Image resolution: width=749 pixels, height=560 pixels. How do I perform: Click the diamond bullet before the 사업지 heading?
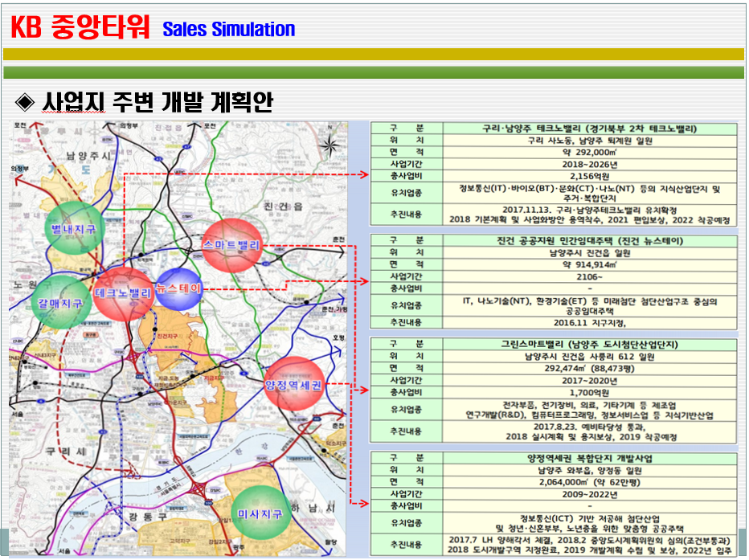click(x=25, y=102)
